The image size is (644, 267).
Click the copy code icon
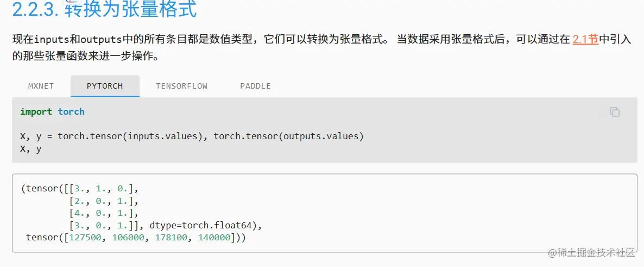pyautogui.click(x=614, y=112)
